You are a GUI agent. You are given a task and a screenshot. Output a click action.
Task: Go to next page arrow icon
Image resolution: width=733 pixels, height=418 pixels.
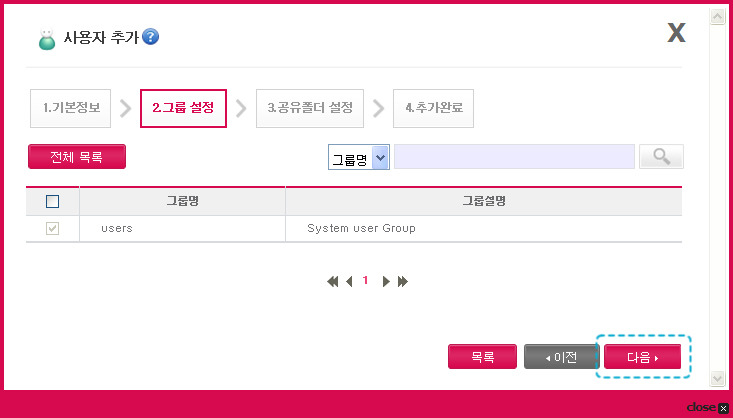point(386,281)
